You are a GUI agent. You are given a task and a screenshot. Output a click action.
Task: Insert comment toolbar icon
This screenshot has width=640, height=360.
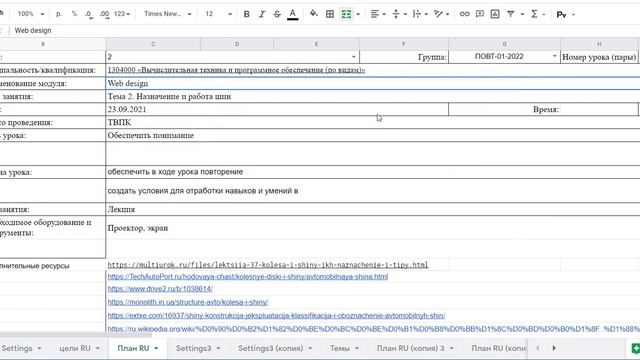[x=480, y=14]
